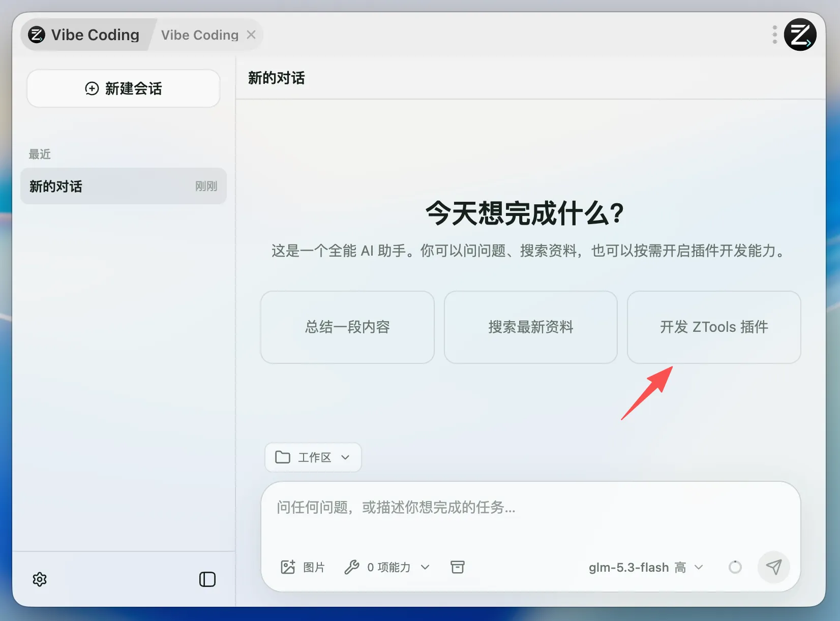
Task: Create a new session with 新建会话
Action: (124, 88)
